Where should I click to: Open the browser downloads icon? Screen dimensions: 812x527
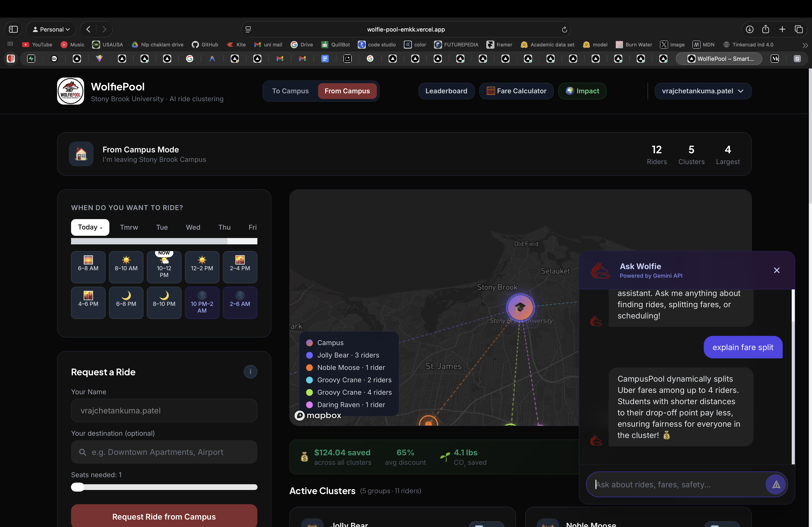pos(749,29)
